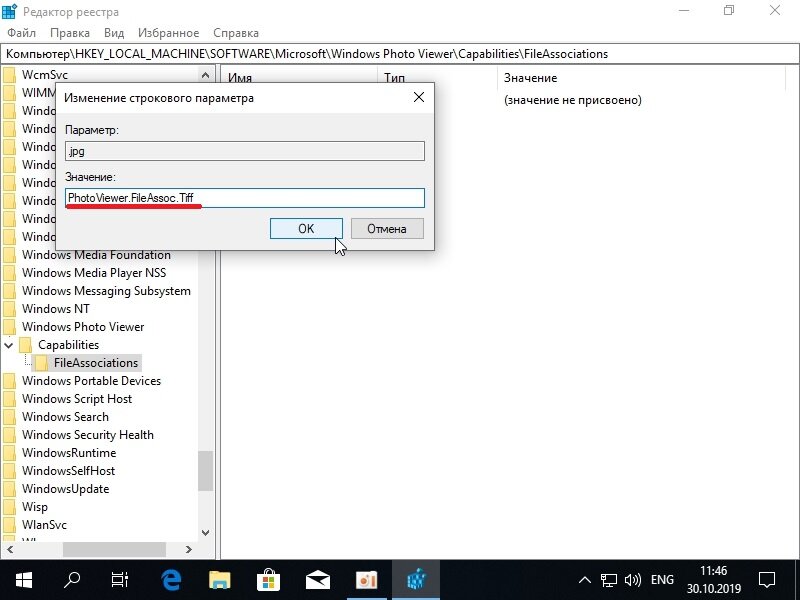This screenshot has height=600, width=800.
Task: Select the Windows Media Player NSS key
Action: pyautogui.click(x=94, y=273)
